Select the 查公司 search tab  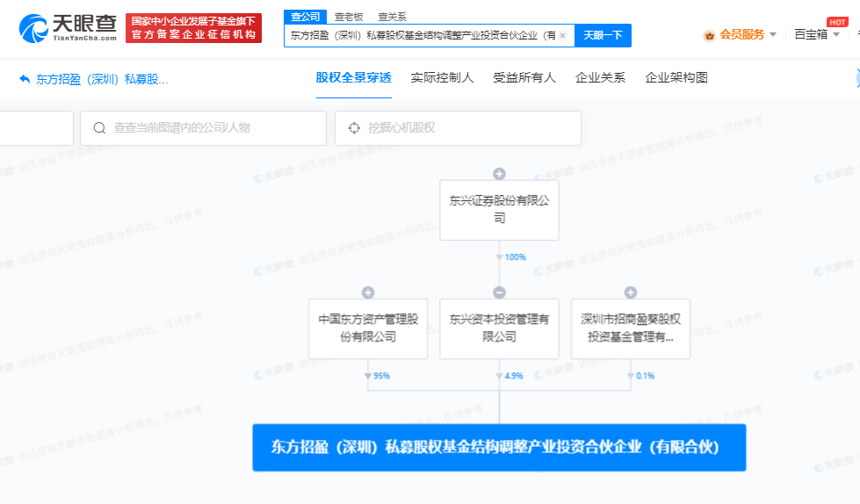point(305,17)
